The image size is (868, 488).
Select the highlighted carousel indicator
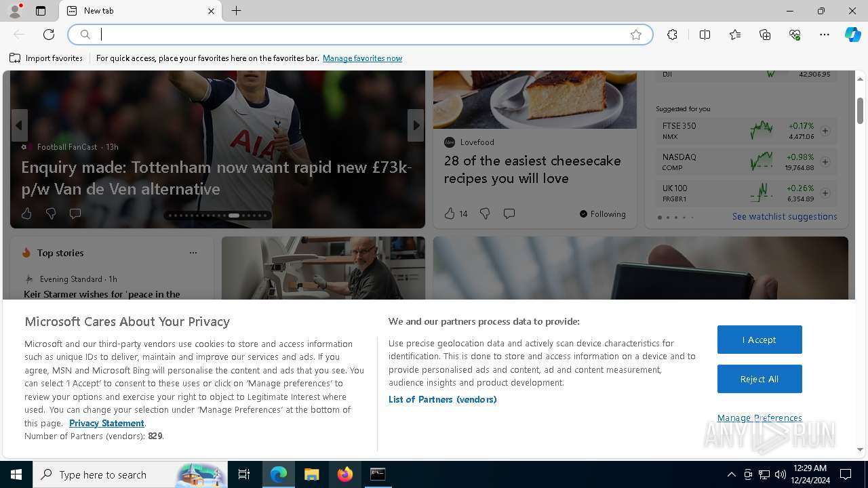pyautogui.click(x=234, y=216)
